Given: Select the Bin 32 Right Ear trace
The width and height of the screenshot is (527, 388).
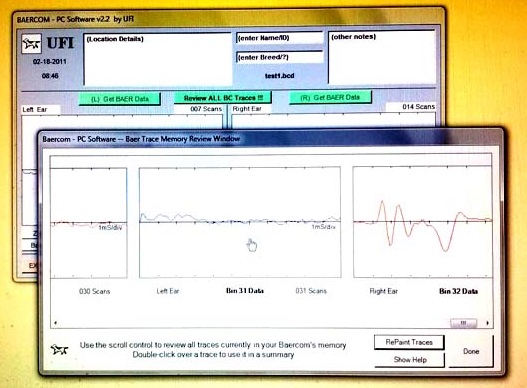Looking at the screenshot, I should (x=423, y=222).
